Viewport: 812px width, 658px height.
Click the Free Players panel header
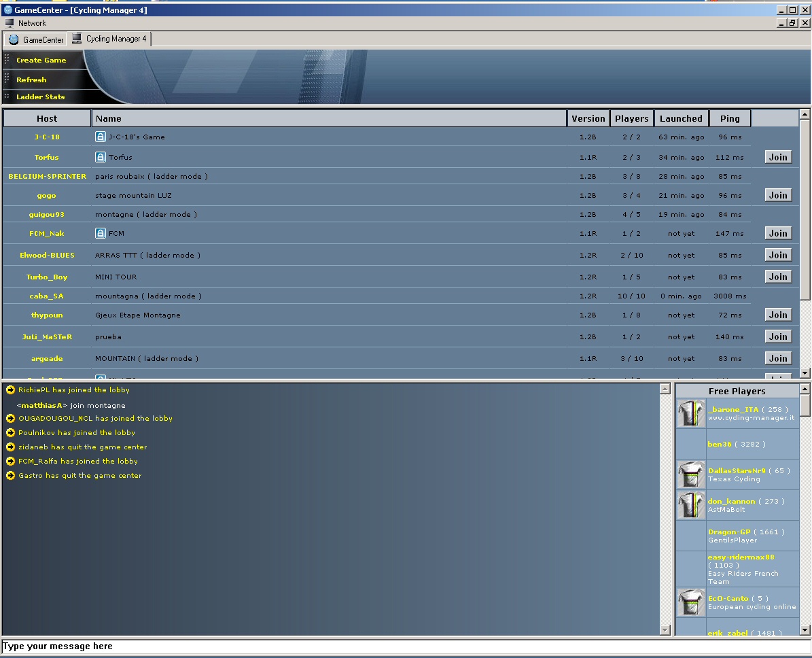point(737,391)
